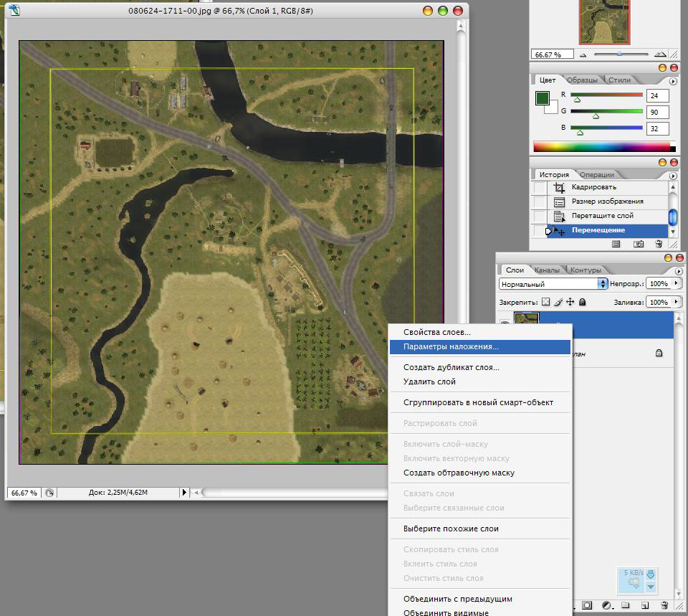Click network speed widget download arrow
This screenshot has height=616, width=688.
coord(651,574)
